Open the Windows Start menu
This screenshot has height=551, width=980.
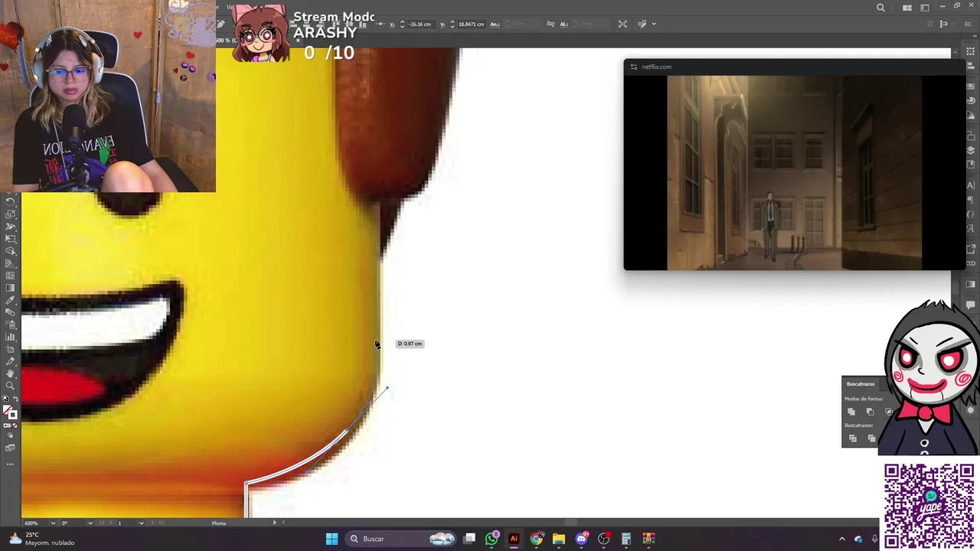click(x=332, y=539)
